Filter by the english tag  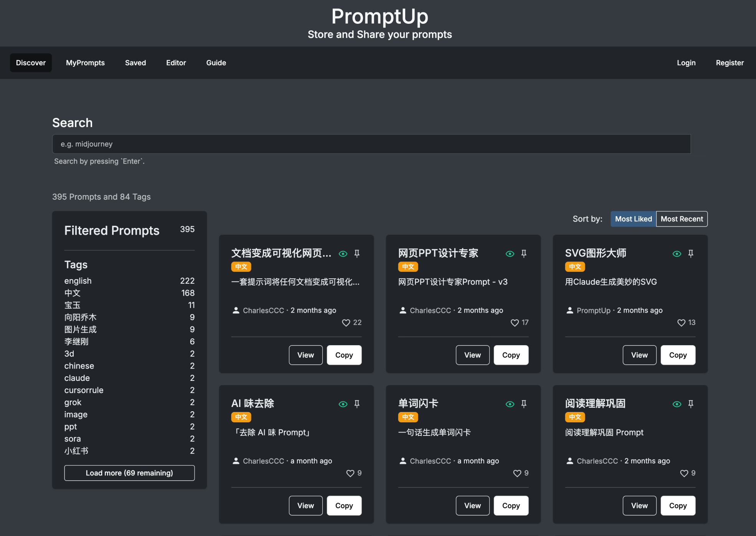(129, 281)
